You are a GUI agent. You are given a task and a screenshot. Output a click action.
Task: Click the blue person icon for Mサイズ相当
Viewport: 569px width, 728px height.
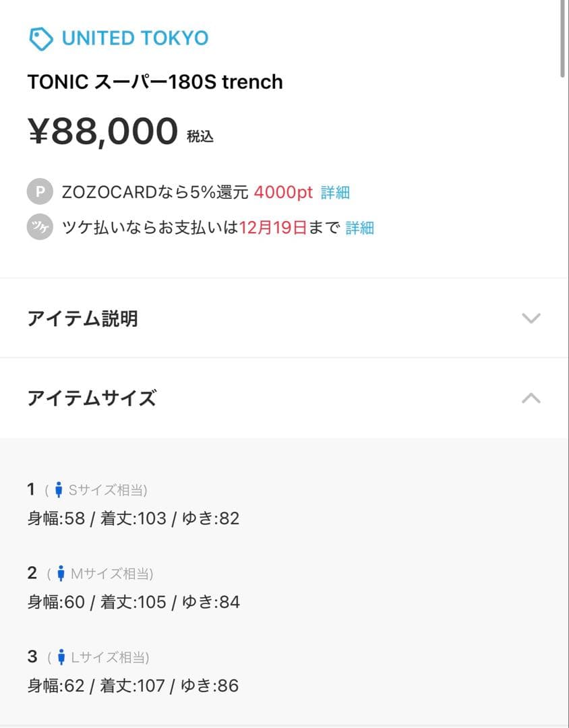pos(61,574)
